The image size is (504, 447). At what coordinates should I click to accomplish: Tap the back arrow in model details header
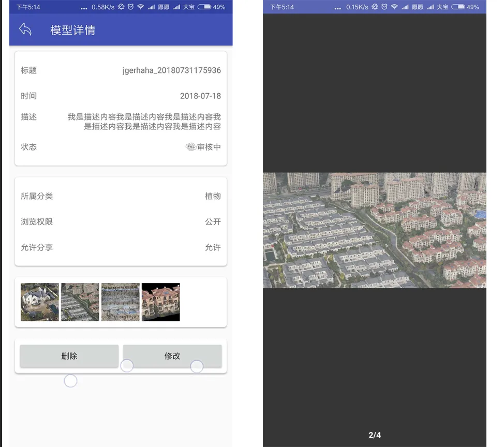coord(25,29)
